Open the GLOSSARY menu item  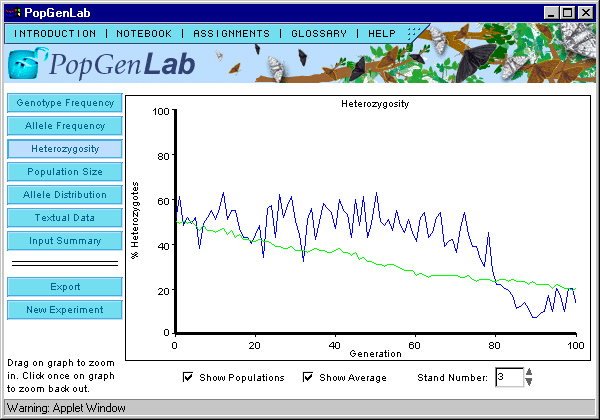[319, 34]
